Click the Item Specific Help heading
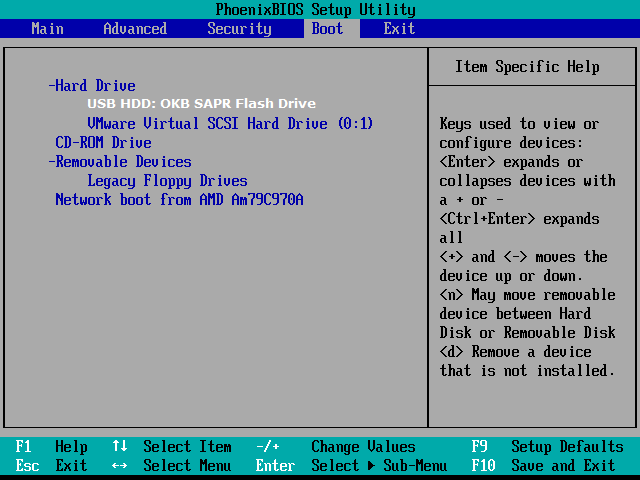This screenshot has width=640, height=480. point(527,67)
